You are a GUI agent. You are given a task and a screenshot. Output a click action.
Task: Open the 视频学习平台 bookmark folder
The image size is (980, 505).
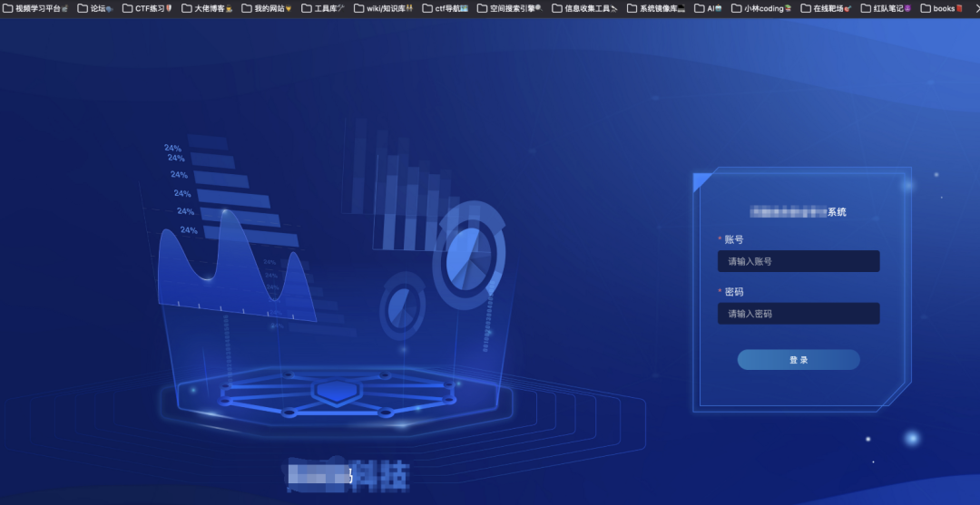(x=36, y=9)
